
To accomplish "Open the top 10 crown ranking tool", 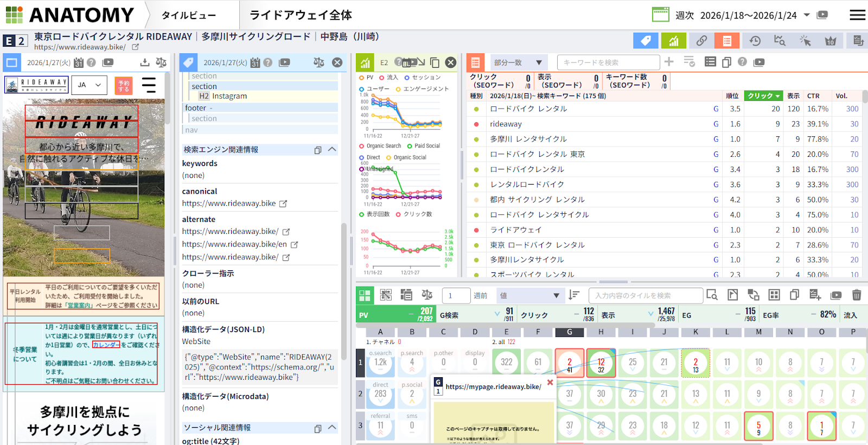I will click(x=831, y=41).
